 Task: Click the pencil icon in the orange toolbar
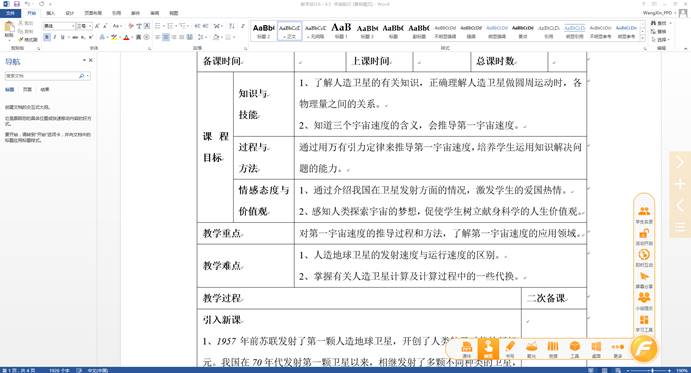click(x=510, y=347)
